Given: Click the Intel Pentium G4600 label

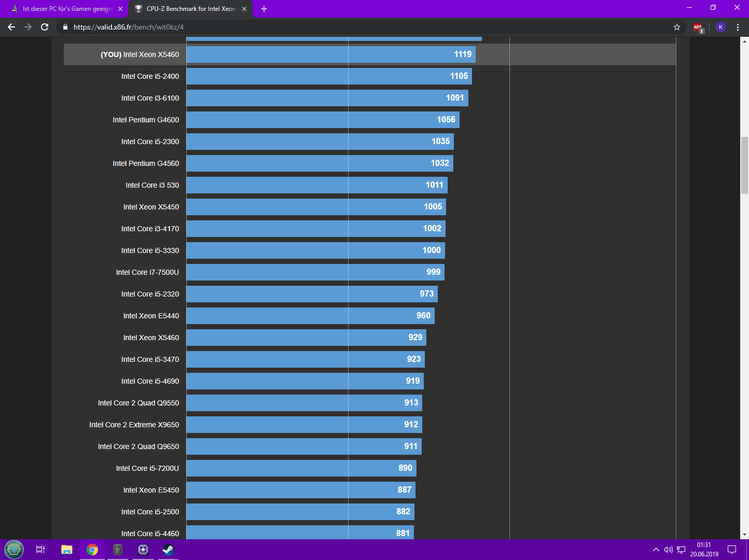Looking at the screenshot, I should tap(146, 120).
